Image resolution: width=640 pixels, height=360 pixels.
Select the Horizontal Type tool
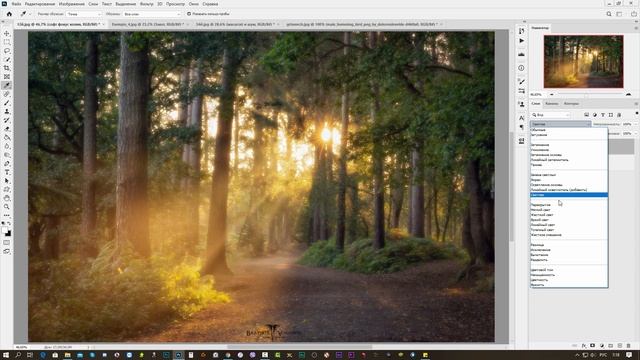pos(7,172)
